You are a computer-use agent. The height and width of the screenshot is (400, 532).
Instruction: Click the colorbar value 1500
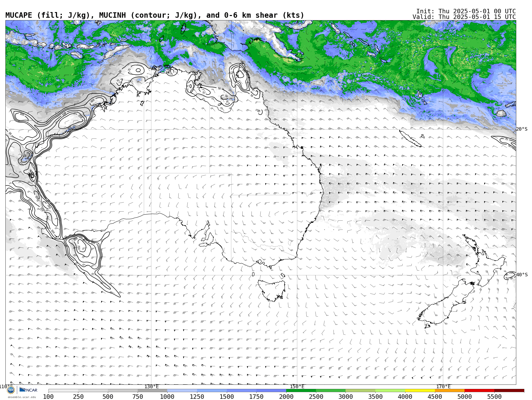point(227,397)
